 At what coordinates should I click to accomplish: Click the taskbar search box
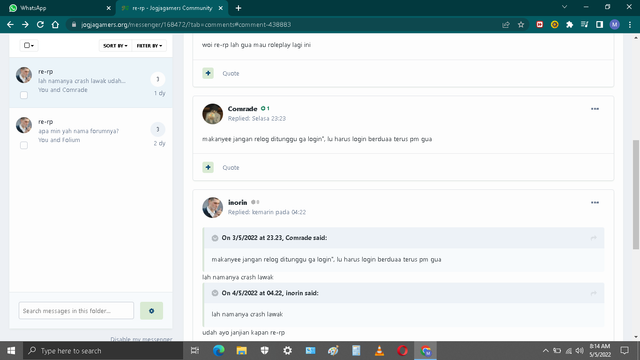coord(103,351)
